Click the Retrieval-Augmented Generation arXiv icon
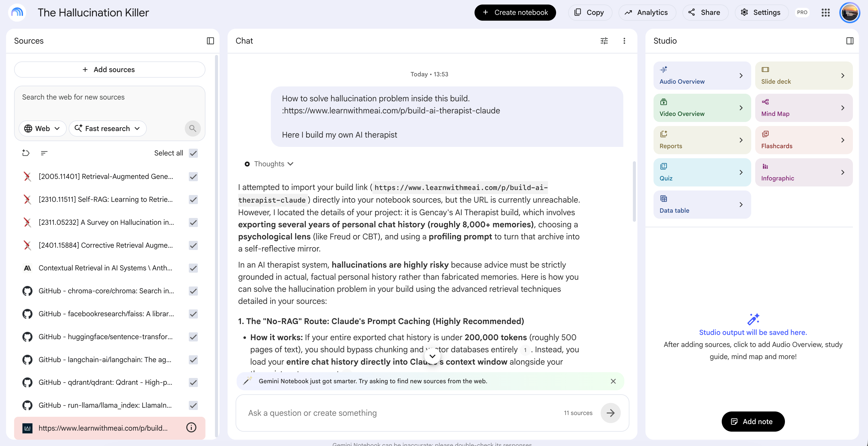Image resolution: width=868 pixels, height=446 pixels. (27, 176)
